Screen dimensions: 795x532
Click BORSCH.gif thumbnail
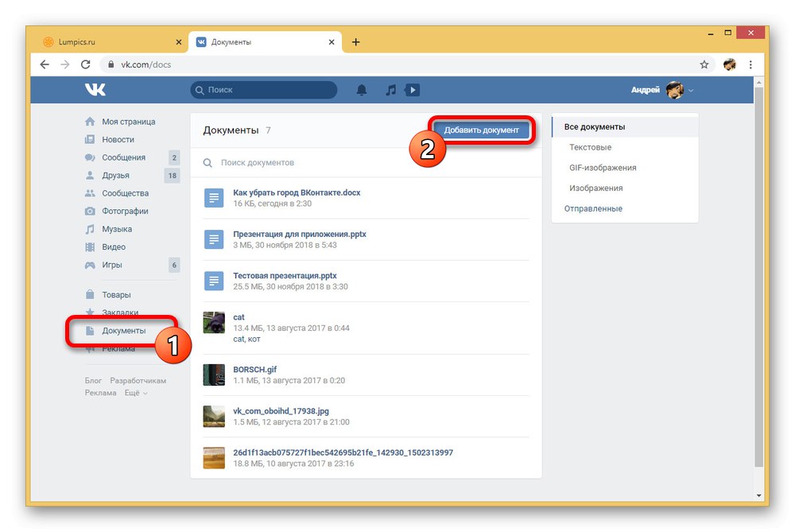pyautogui.click(x=214, y=375)
